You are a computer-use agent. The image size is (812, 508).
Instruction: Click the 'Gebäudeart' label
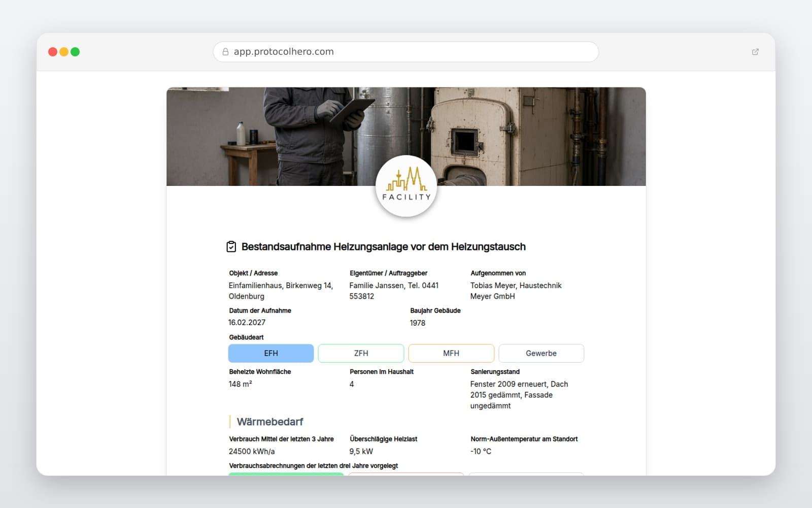coord(246,337)
